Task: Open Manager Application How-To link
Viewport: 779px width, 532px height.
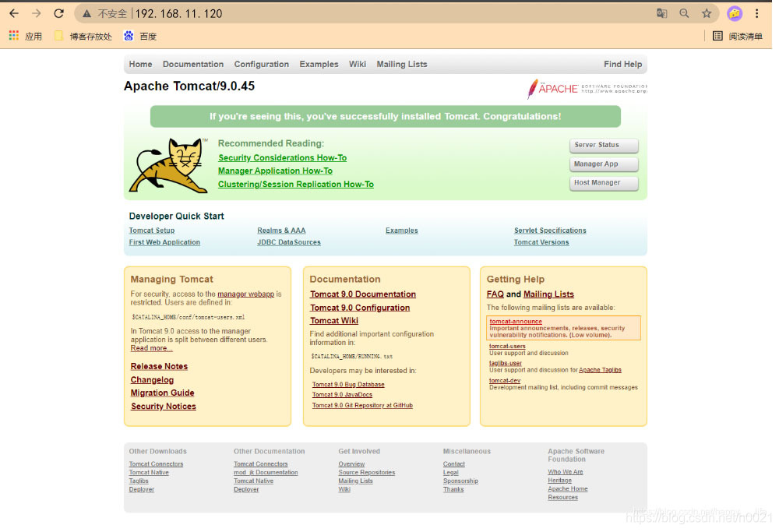Action: tap(275, 171)
